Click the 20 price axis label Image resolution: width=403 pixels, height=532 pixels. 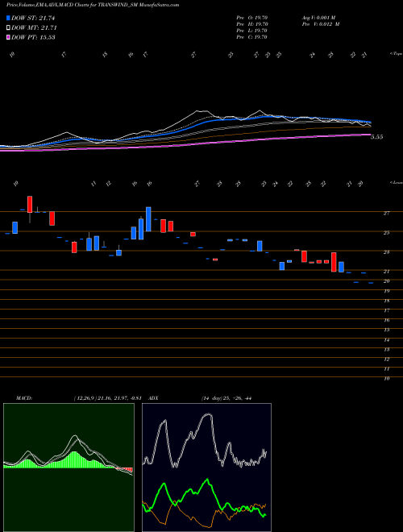(386, 281)
